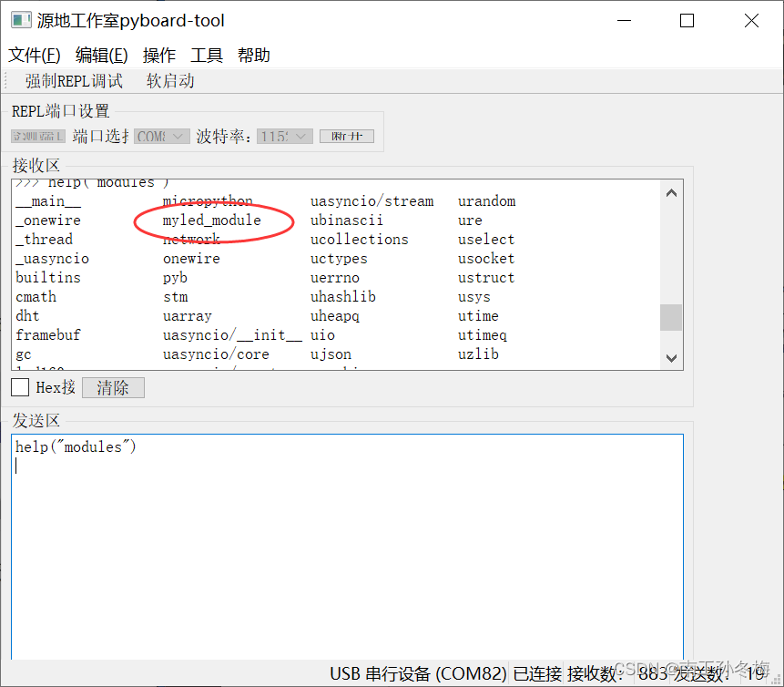Click the greyed port detection button

point(38,136)
